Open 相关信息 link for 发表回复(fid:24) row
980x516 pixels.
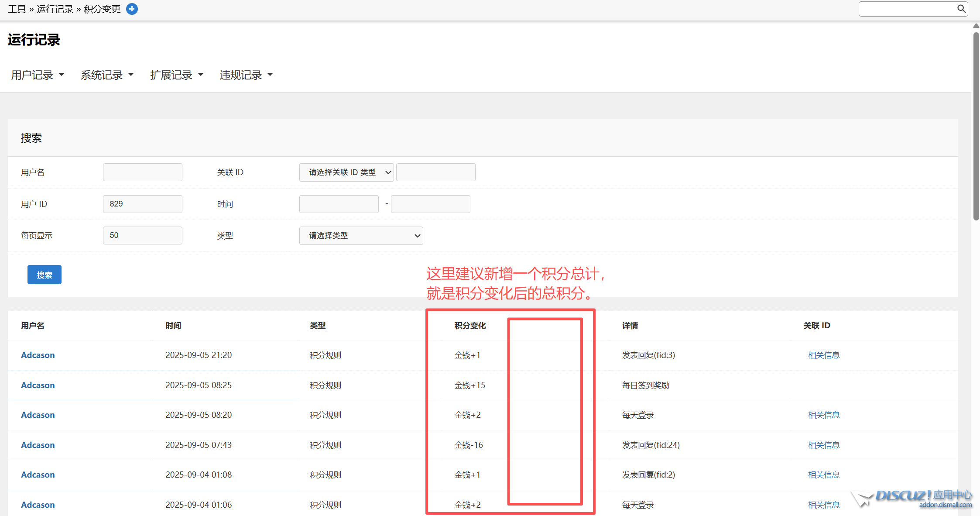(x=824, y=445)
